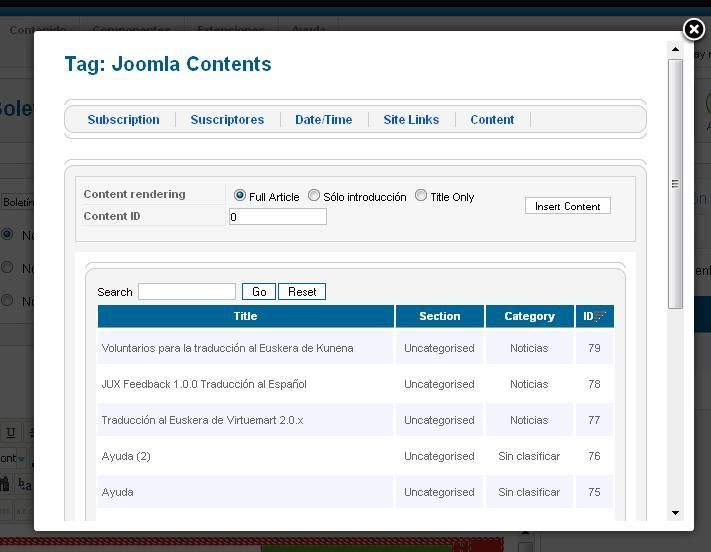Select article JUX Feedback 1.0.0 Traducción al Español
The image size is (711, 552).
click(x=204, y=384)
